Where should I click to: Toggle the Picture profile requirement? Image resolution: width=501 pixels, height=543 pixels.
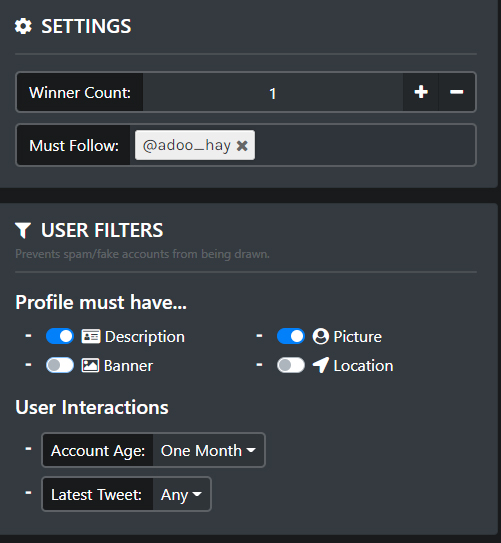(290, 336)
